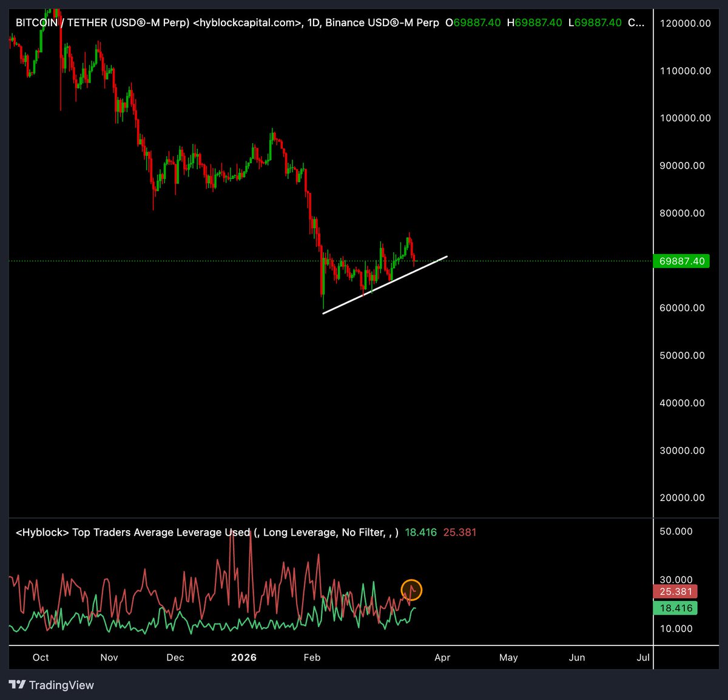Screen dimensions: 728x700
Task: Click the TradingView logo
Action: [52, 685]
